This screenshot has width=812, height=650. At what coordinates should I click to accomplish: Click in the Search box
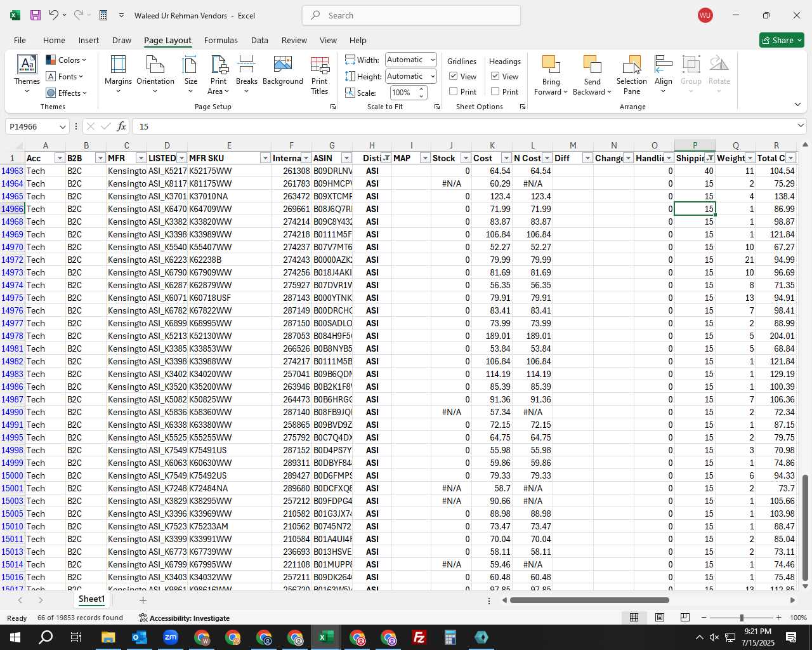click(411, 15)
